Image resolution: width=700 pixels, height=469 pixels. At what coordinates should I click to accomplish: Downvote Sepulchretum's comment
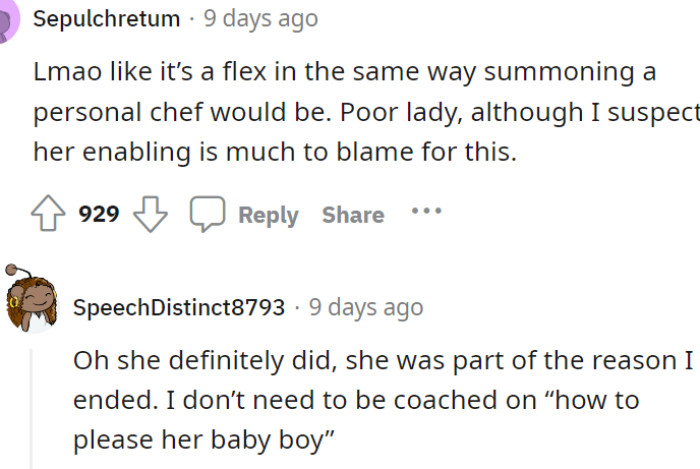pyautogui.click(x=150, y=214)
